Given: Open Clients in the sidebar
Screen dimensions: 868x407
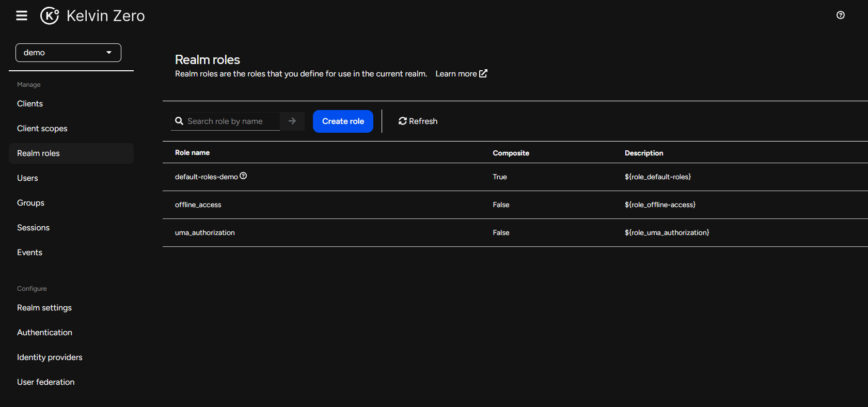Looking at the screenshot, I should (30, 104).
